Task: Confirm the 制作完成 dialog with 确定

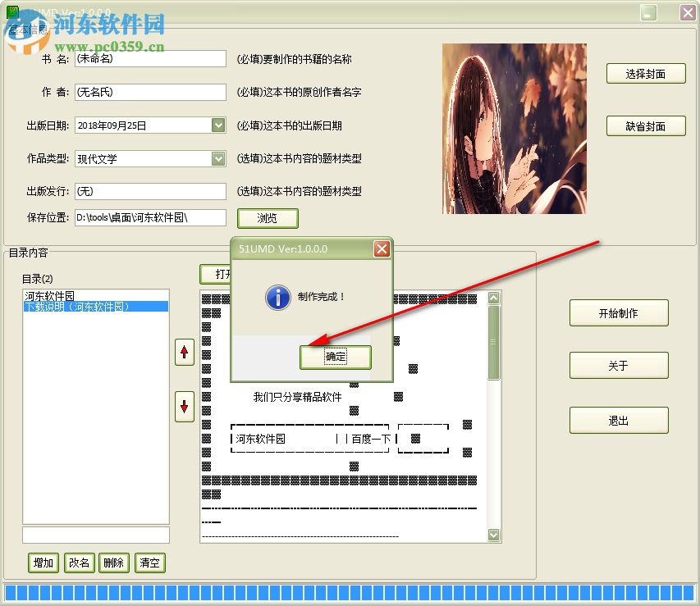Action: point(336,357)
